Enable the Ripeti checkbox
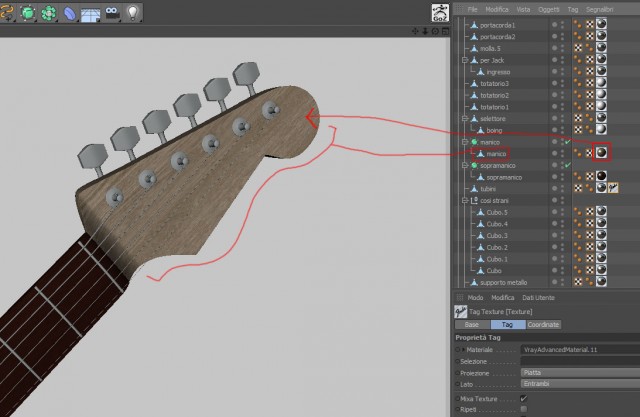The width and height of the screenshot is (640, 417). pyautogui.click(x=524, y=409)
